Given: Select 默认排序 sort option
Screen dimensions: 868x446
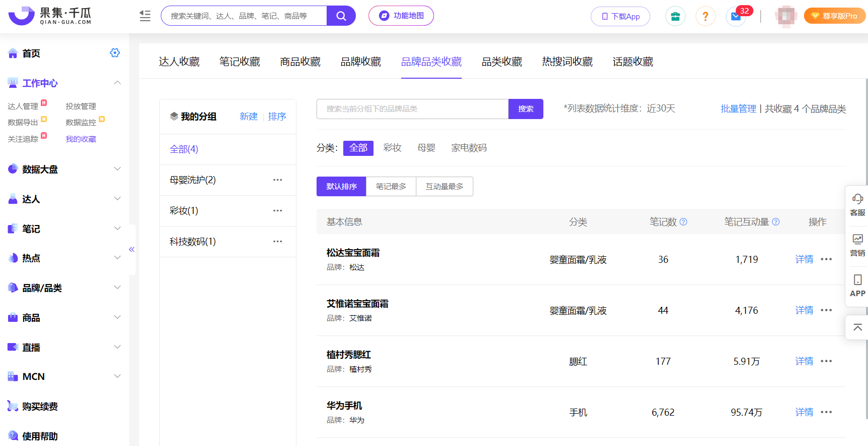Looking at the screenshot, I should click(342, 187).
